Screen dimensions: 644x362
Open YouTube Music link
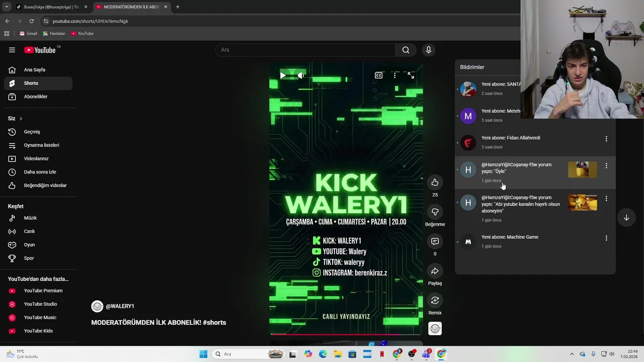[38, 317]
